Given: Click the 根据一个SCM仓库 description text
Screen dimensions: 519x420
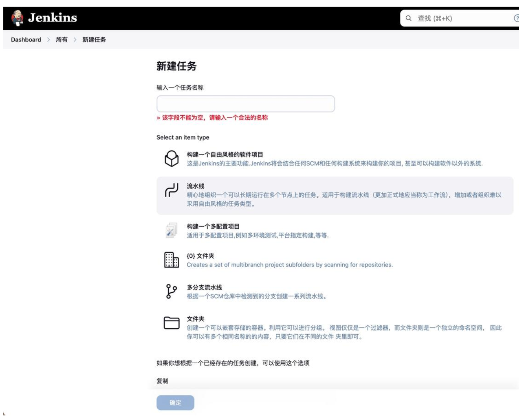Looking at the screenshot, I should coord(257,296).
